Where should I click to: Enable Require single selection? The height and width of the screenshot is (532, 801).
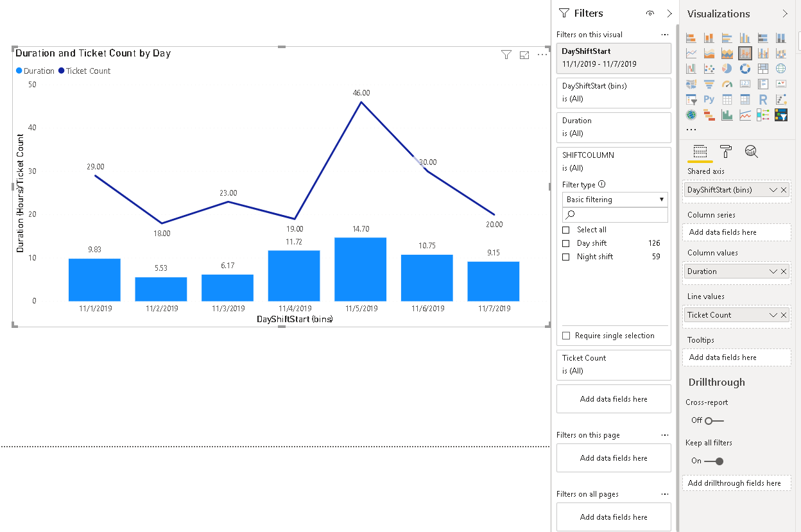[x=565, y=336]
